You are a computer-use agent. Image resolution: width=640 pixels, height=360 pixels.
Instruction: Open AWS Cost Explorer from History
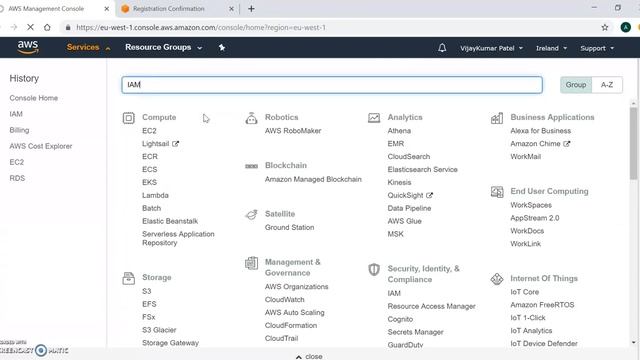41,146
